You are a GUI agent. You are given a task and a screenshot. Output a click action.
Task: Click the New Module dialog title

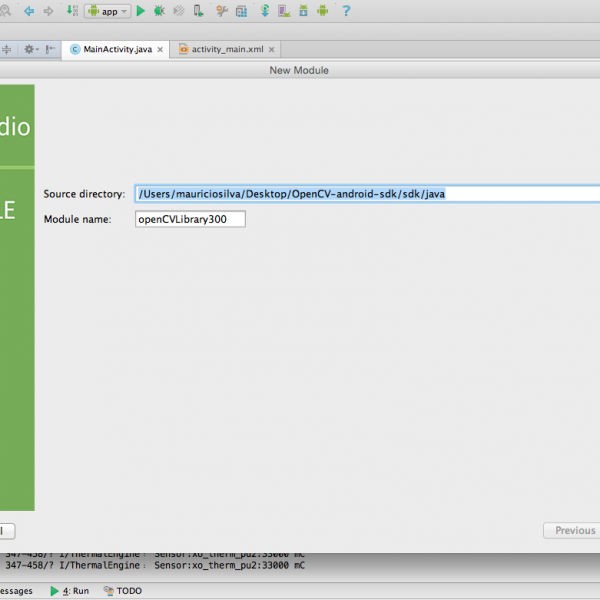click(299, 70)
